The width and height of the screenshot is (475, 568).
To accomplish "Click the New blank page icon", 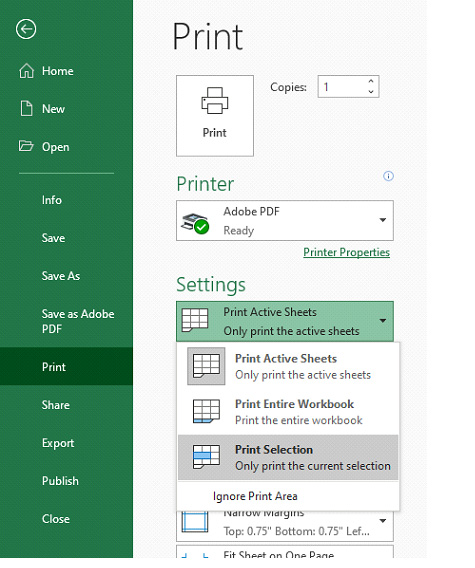I will click(26, 109).
